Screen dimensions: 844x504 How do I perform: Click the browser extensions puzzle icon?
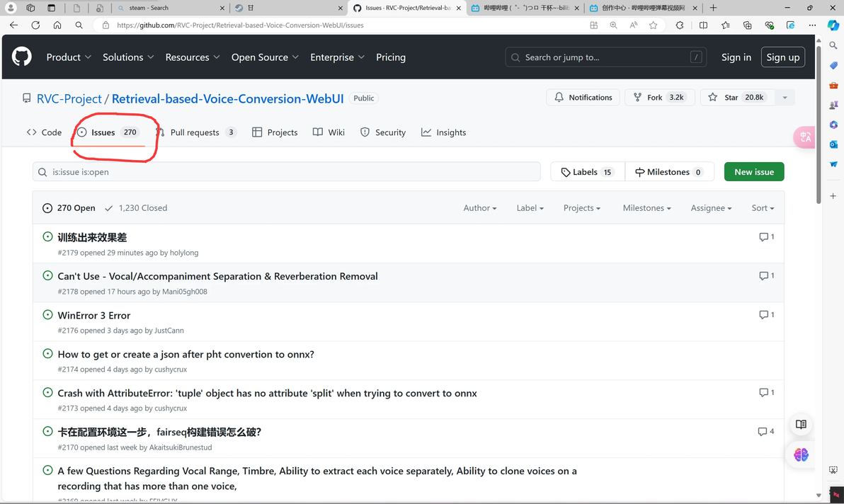coord(680,25)
